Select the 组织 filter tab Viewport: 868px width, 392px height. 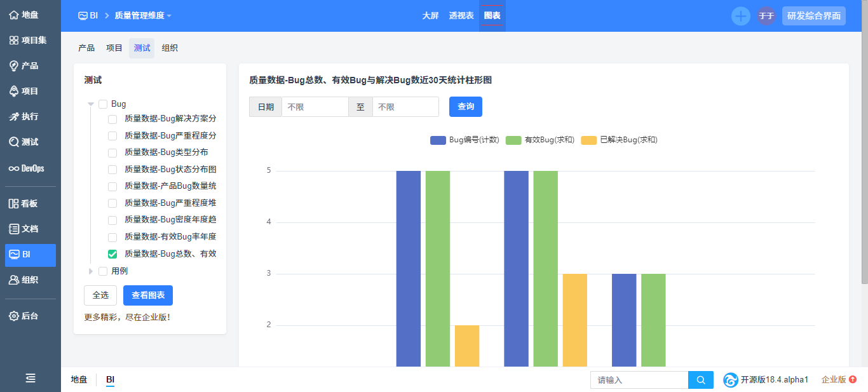(170, 48)
